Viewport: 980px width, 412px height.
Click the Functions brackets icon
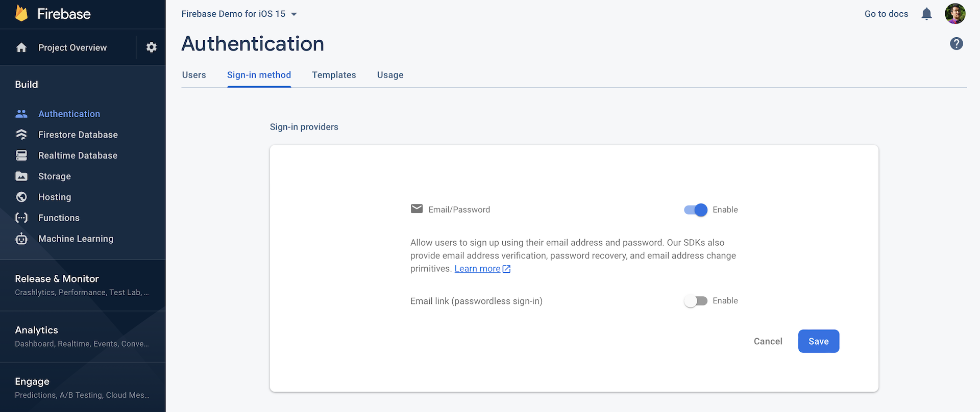tap(21, 218)
